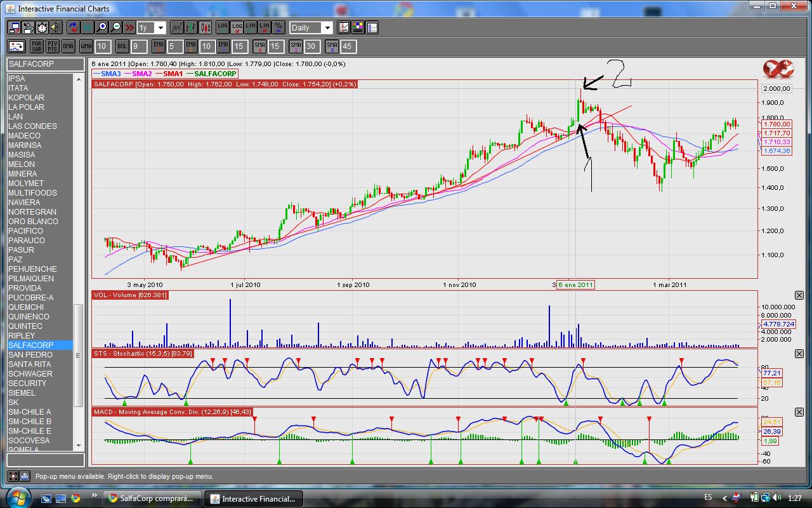Close the MACD panel
The height and width of the screenshot is (508, 812).
point(799,412)
